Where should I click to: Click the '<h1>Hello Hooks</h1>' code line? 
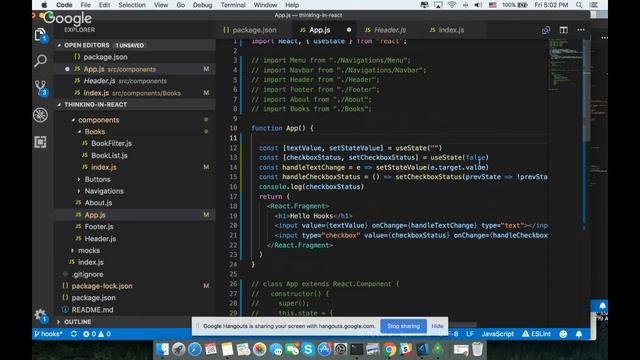click(313, 216)
